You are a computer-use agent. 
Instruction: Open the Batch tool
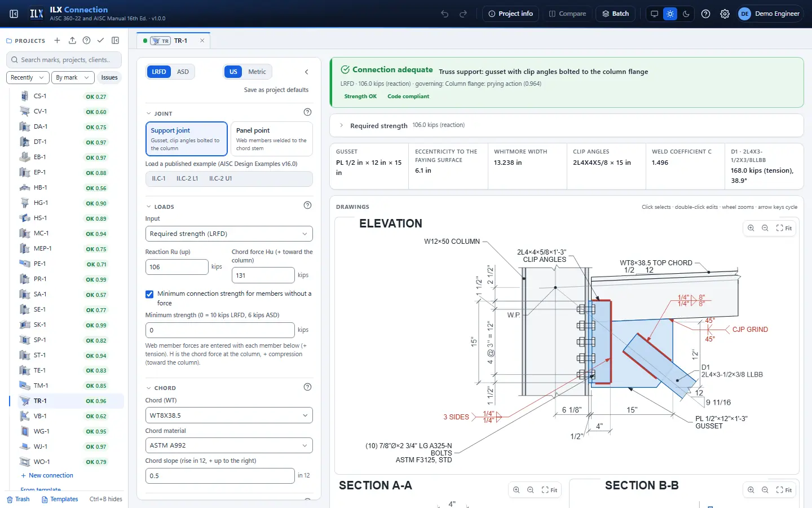[x=616, y=14]
